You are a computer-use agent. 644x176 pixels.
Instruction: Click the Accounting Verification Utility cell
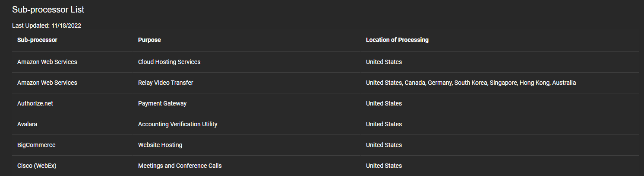[178, 124]
